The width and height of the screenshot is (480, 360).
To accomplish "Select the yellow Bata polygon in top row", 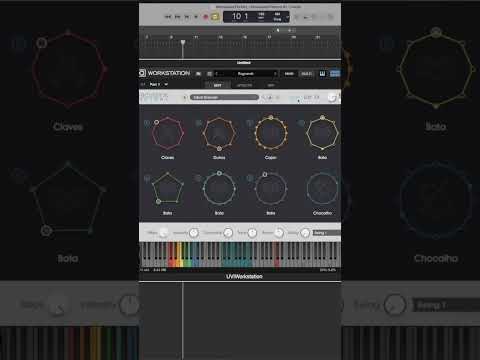I will click(x=322, y=133).
